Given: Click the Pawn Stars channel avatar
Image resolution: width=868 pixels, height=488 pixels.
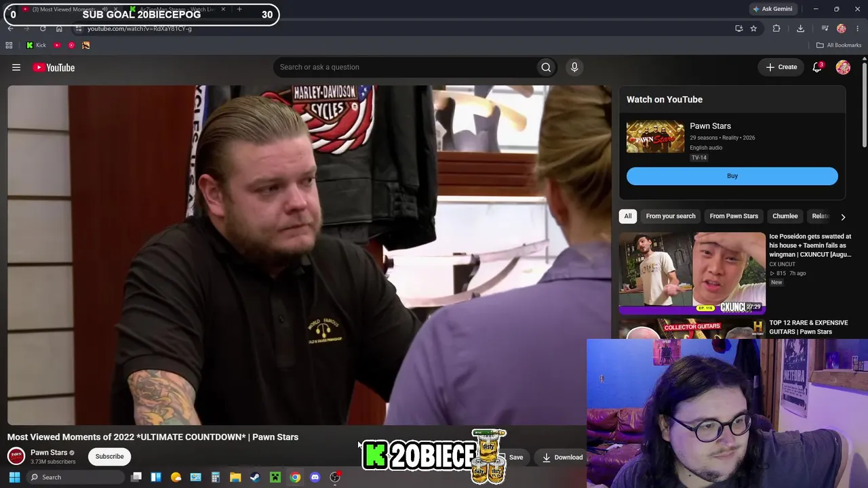Looking at the screenshot, I should click(16, 456).
